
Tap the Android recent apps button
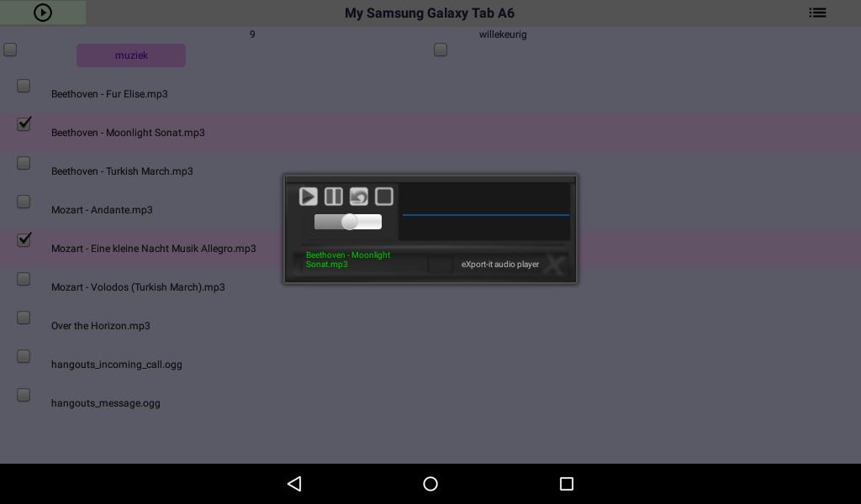tap(566, 484)
